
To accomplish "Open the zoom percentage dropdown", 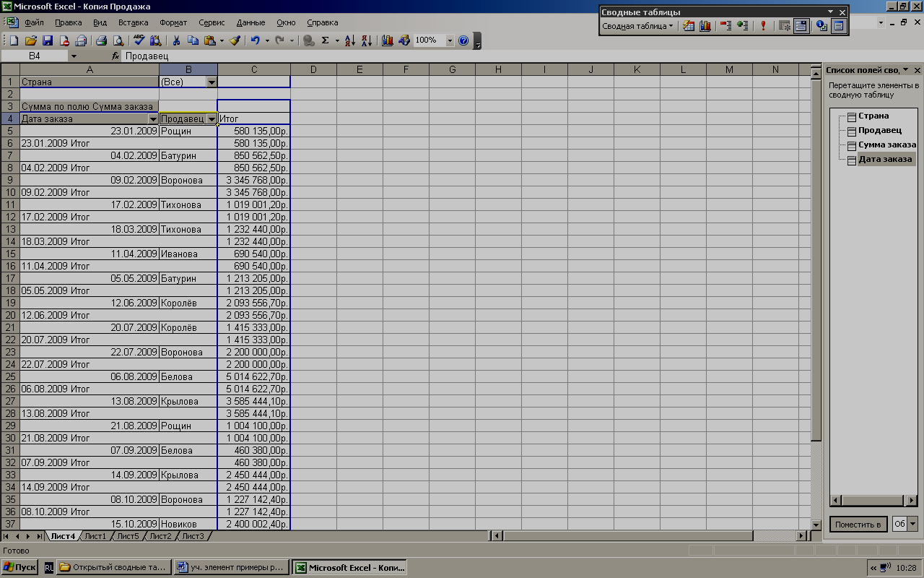I will (x=450, y=41).
